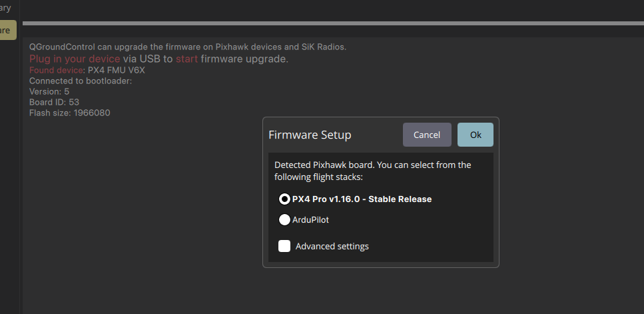Open the highlighted Firmware sidebar tab
This screenshot has height=314, width=644.
pos(7,30)
